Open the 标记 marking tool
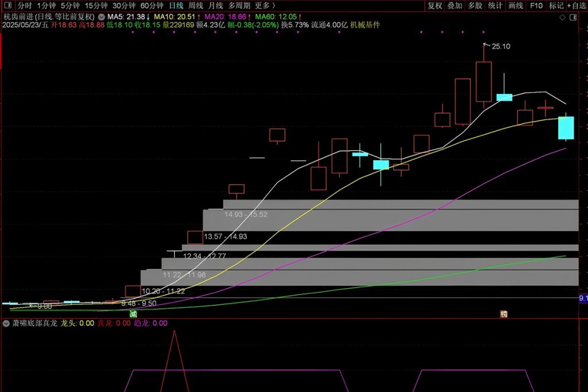The height and width of the screenshot is (392, 588). pos(555,6)
